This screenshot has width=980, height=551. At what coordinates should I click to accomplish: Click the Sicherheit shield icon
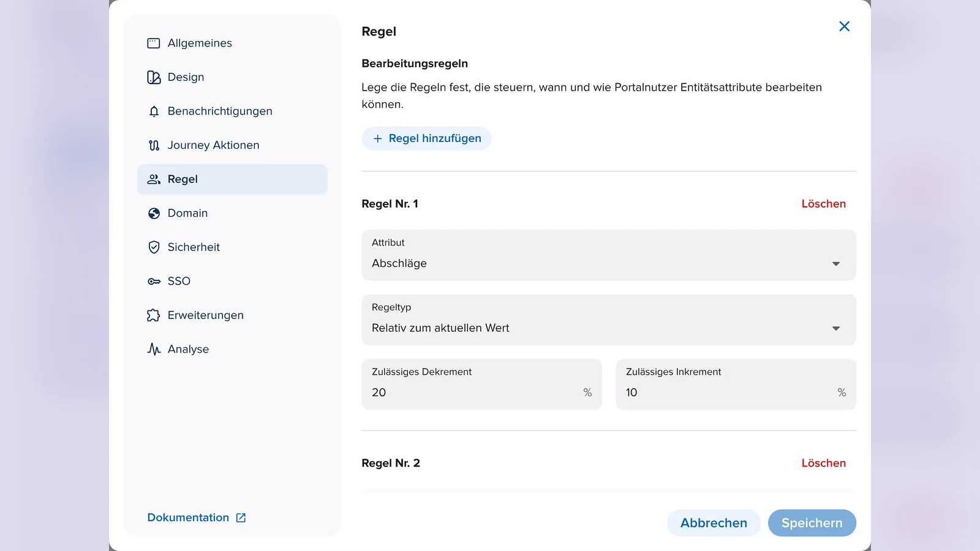click(154, 247)
